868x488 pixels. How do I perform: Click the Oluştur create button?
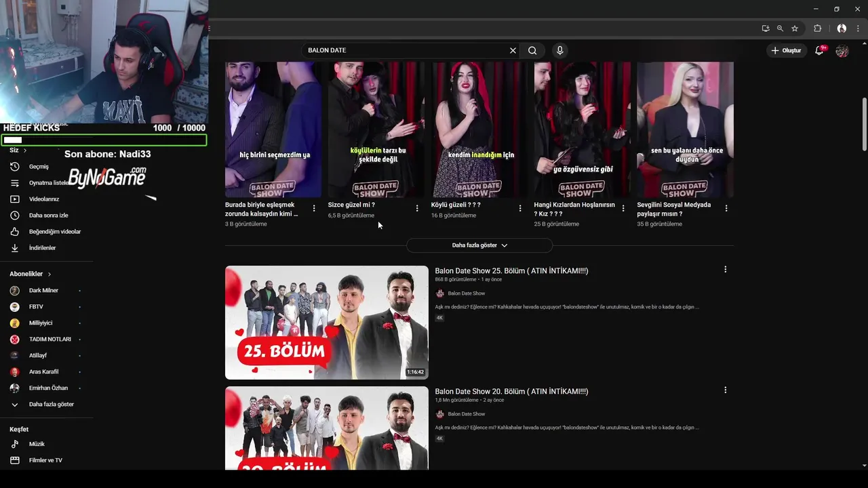pos(786,51)
